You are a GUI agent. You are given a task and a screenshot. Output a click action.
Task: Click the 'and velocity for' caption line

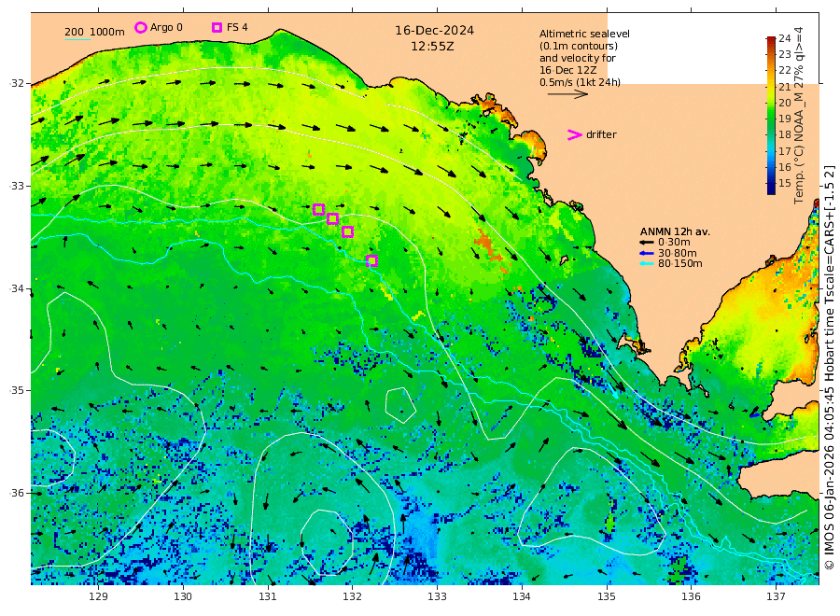pos(578,58)
